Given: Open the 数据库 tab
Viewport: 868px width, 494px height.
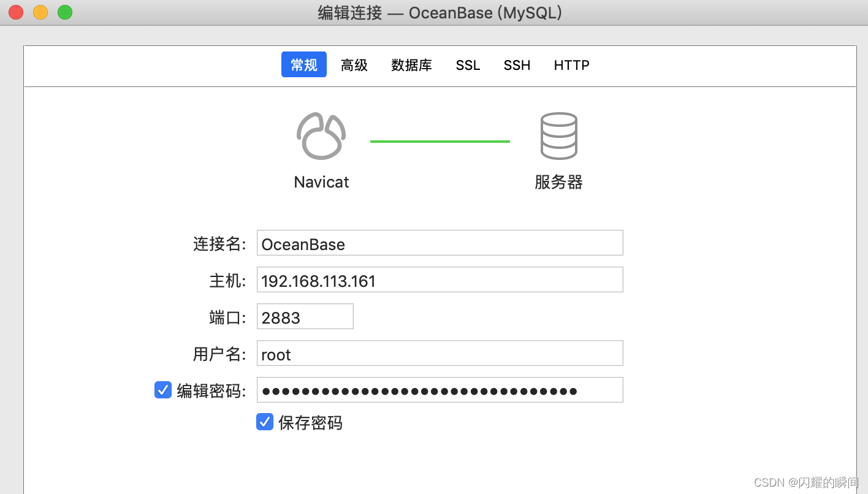Looking at the screenshot, I should point(411,65).
